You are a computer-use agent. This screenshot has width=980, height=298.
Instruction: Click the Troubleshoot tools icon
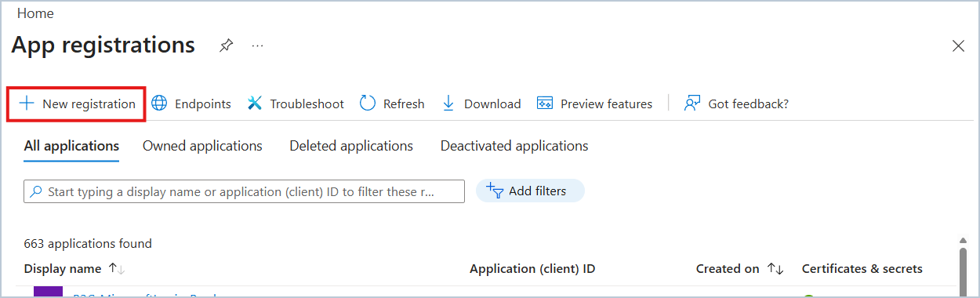[x=255, y=104]
